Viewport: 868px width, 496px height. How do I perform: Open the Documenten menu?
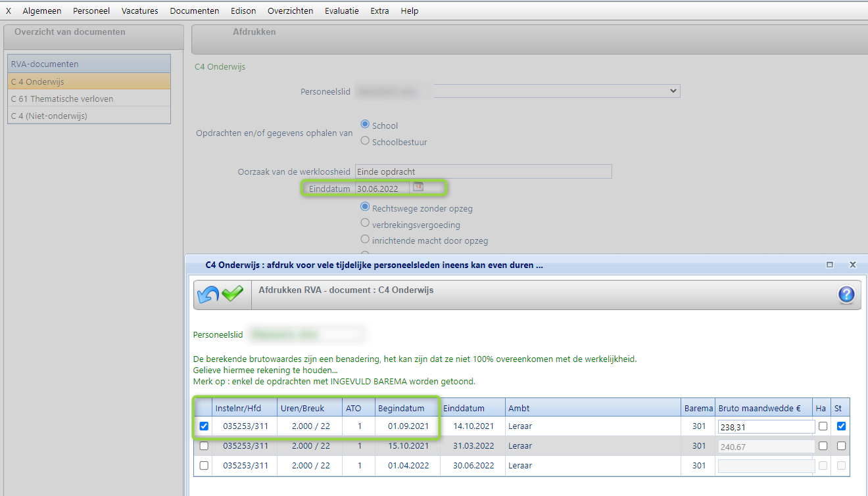tap(195, 11)
